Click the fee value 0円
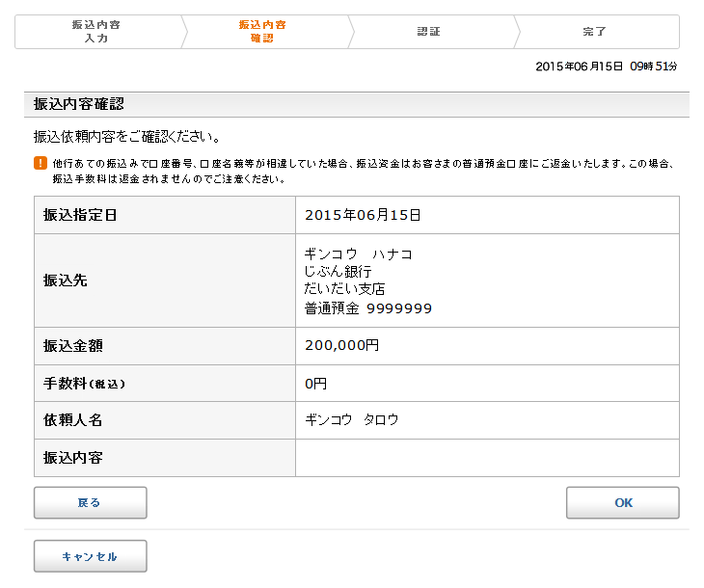704x588 pixels. coord(315,383)
